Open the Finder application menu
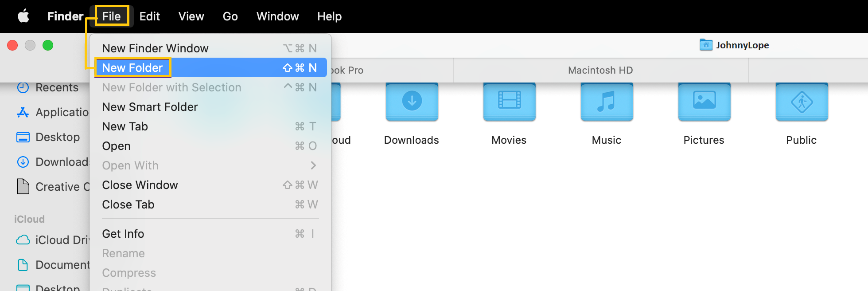Screen dimensions: 868x291 [65, 16]
